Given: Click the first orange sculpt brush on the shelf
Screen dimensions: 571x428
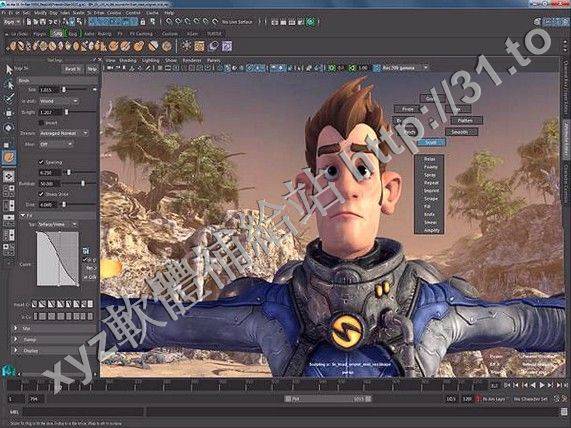Looking at the screenshot, I should (13, 46).
